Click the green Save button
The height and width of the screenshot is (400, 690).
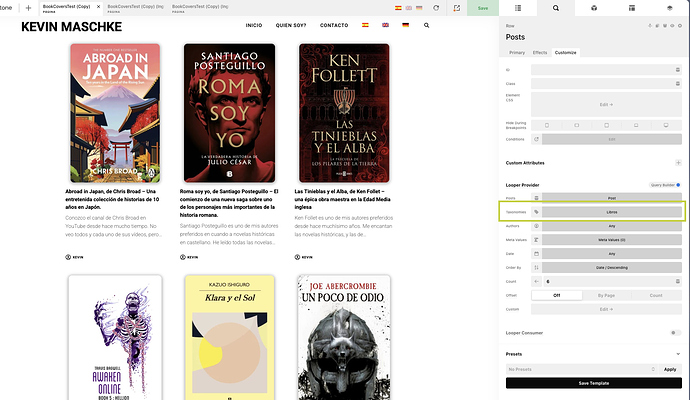point(483,8)
